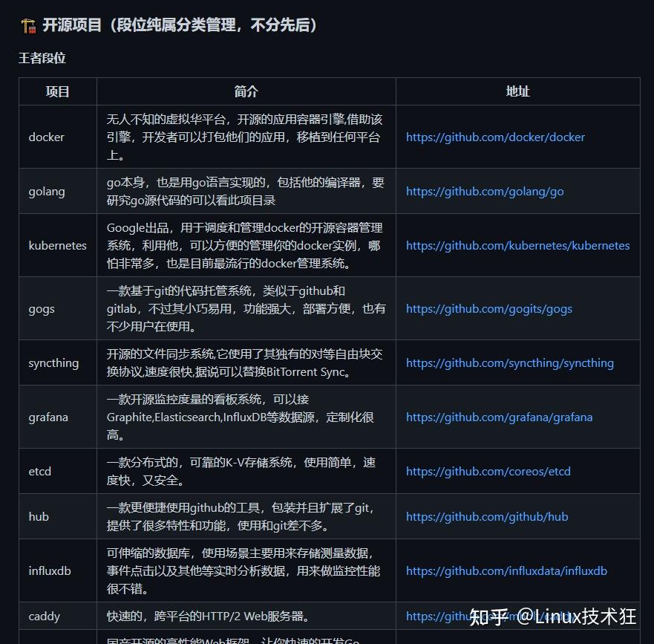The height and width of the screenshot is (644, 654).
Task: Select the 项目 column header
Action: click(x=57, y=91)
